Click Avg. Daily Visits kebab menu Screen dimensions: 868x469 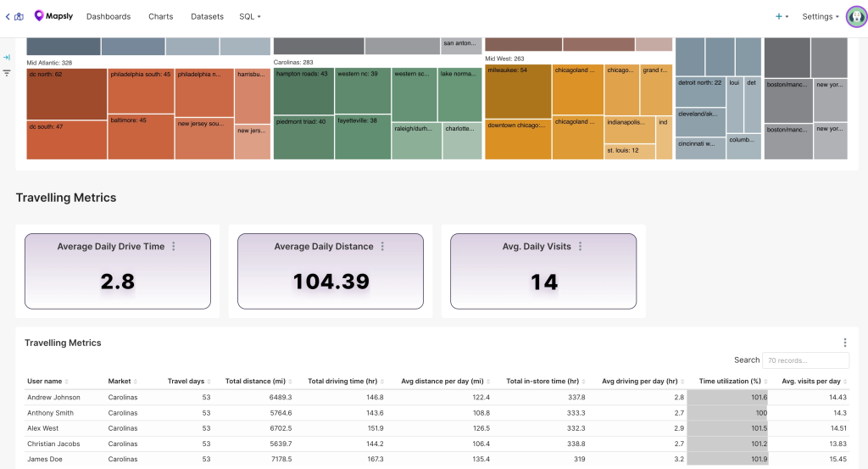click(581, 247)
